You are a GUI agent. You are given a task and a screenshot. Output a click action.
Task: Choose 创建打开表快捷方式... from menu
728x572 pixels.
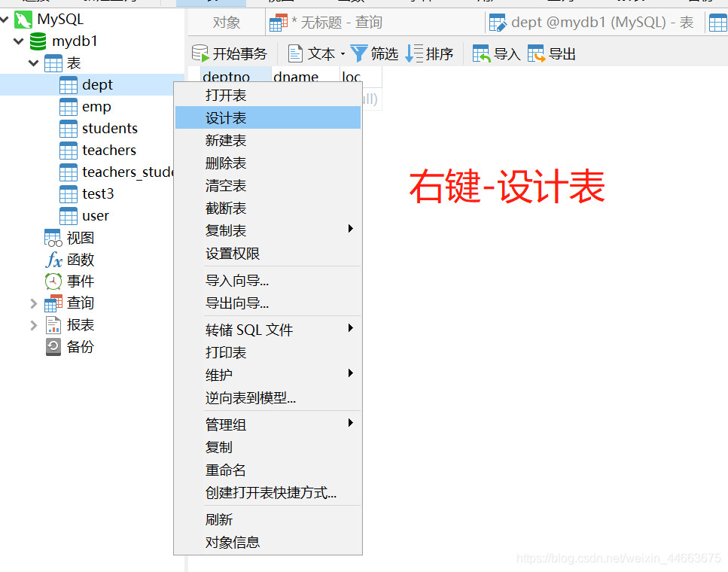[x=268, y=493]
